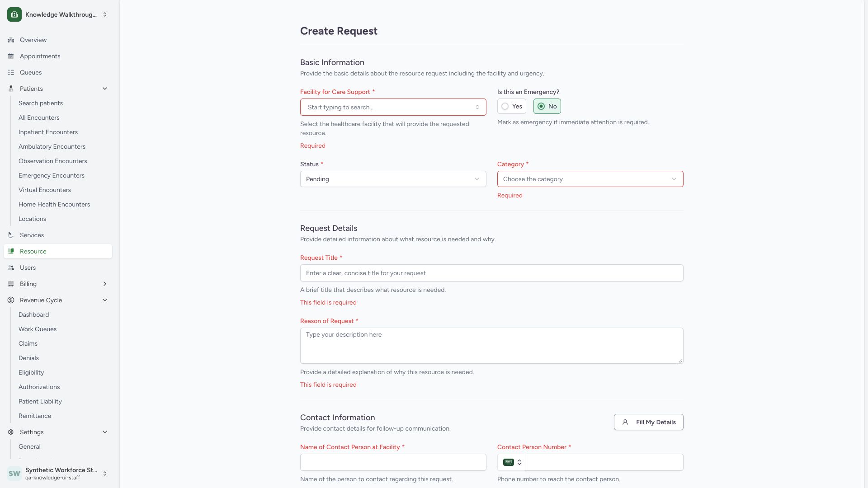Open Patient Liability page
The width and height of the screenshot is (868, 488).
40,402
